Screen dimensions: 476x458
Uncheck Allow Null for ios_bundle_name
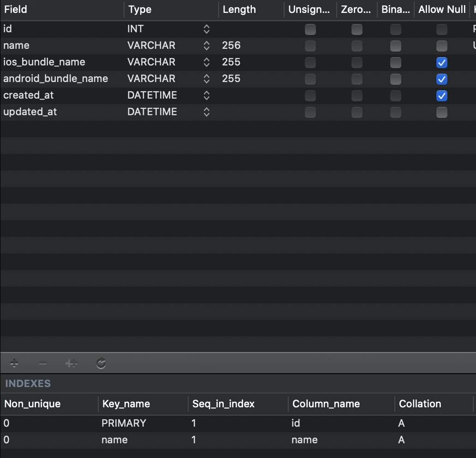pyautogui.click(x=442, y=63)
